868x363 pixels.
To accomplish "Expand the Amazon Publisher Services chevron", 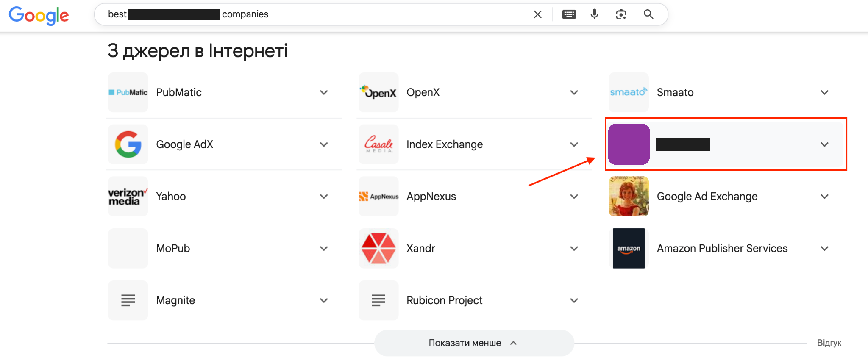I will click(x=824, y=248).
